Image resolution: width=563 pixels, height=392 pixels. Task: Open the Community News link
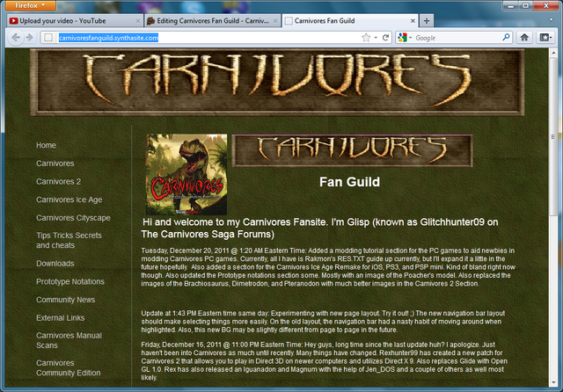[65, 300]
